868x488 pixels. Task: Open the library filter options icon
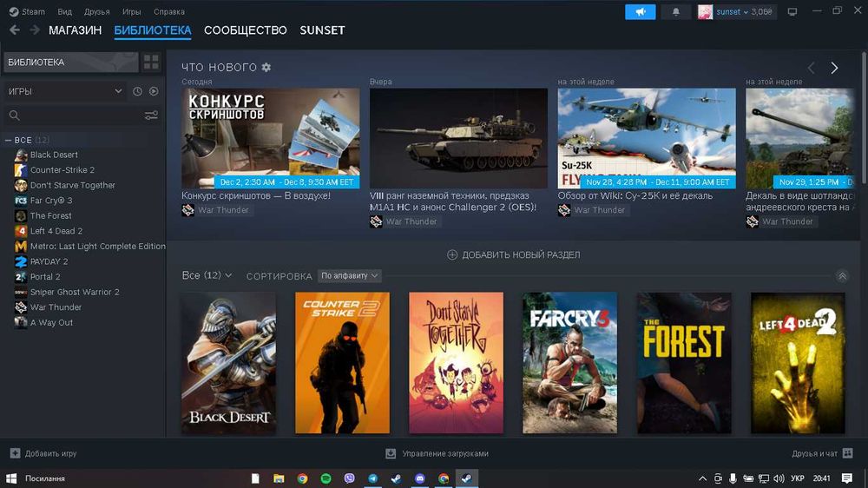[x=151, y=115]
